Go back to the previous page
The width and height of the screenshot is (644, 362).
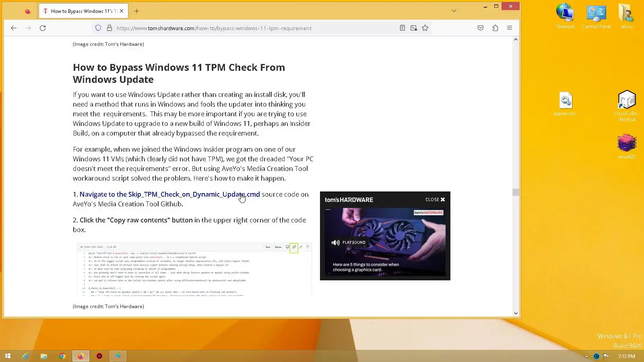14,28
